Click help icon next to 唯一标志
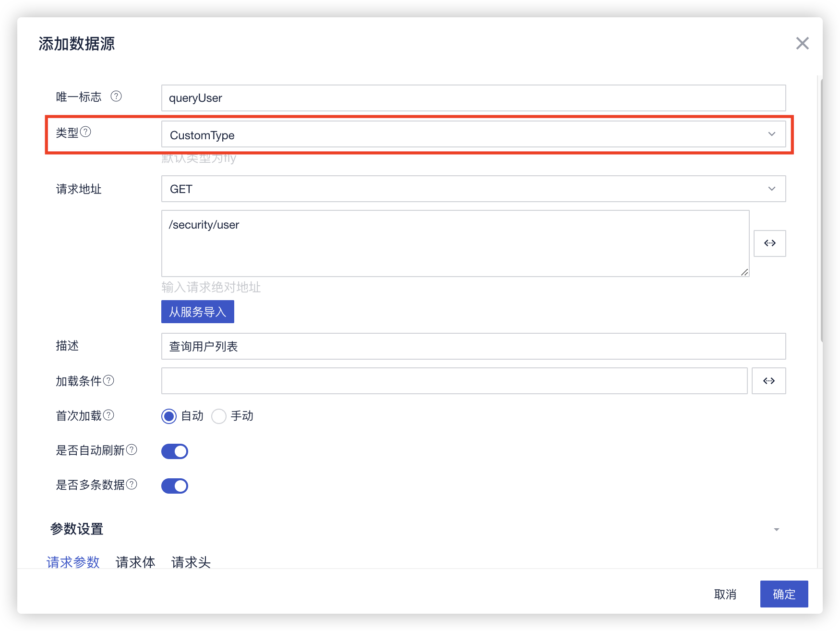 (x=116, y=97)
